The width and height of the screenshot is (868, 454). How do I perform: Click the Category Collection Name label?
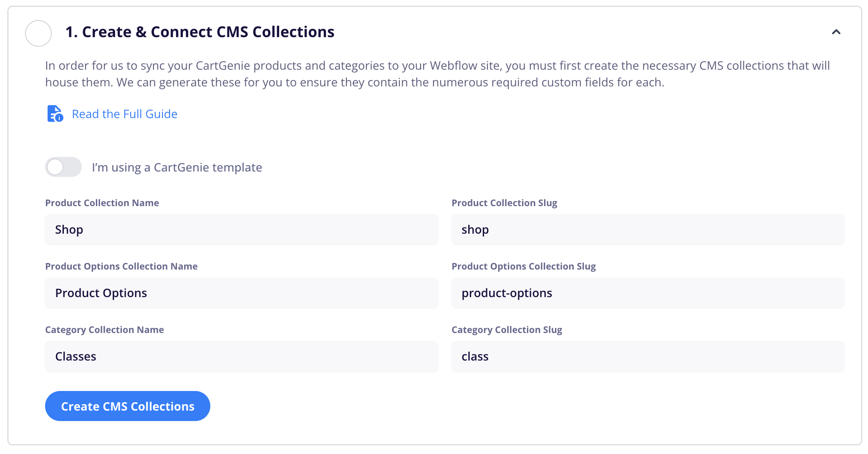104,330
